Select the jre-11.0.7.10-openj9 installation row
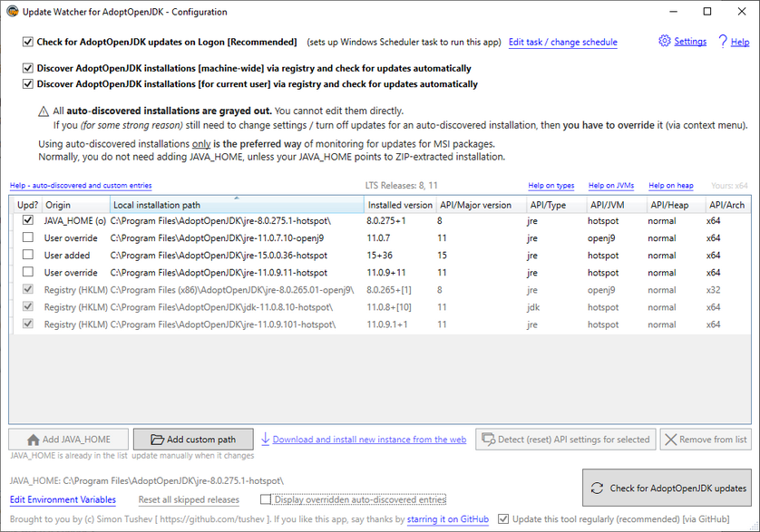The image size is (760, 532). point(218,237)
